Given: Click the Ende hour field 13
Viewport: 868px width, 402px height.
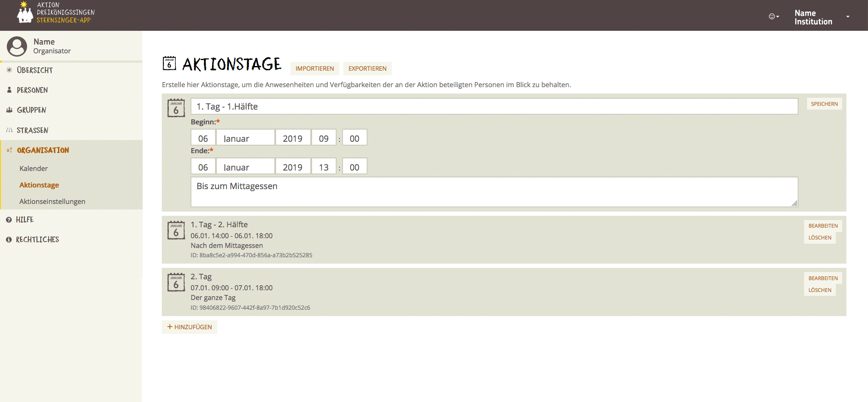Looking at the screenshot, I should coord(324,167).
